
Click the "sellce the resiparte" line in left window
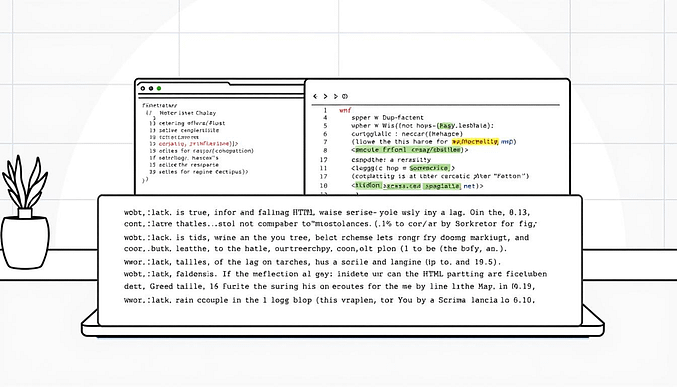(x=188, y=165)
